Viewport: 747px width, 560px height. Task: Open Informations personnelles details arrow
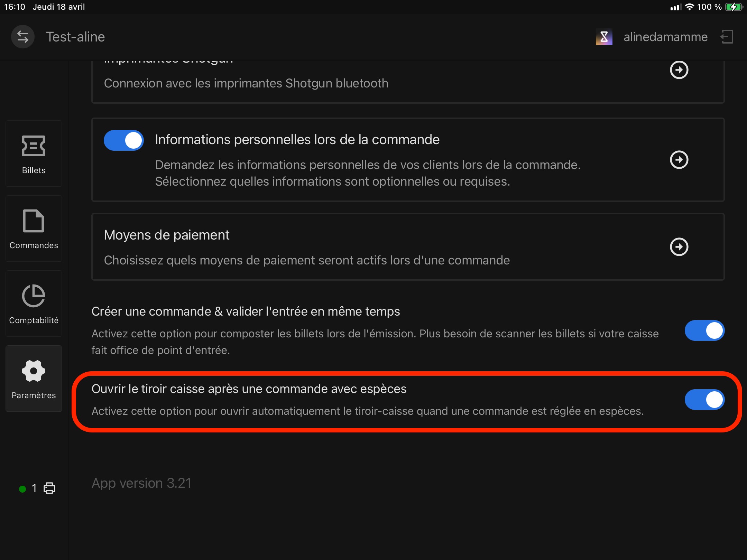coord(679,160)
